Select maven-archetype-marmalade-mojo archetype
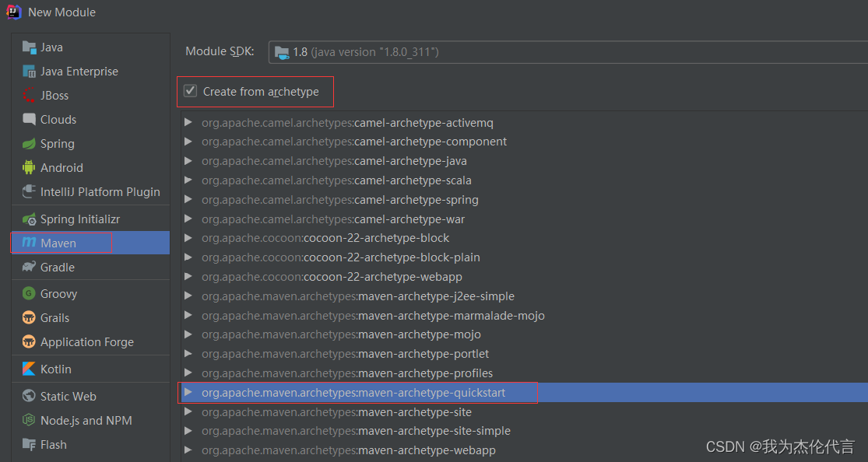This screenshot has width=868, height=462. [x=524, y=315]
